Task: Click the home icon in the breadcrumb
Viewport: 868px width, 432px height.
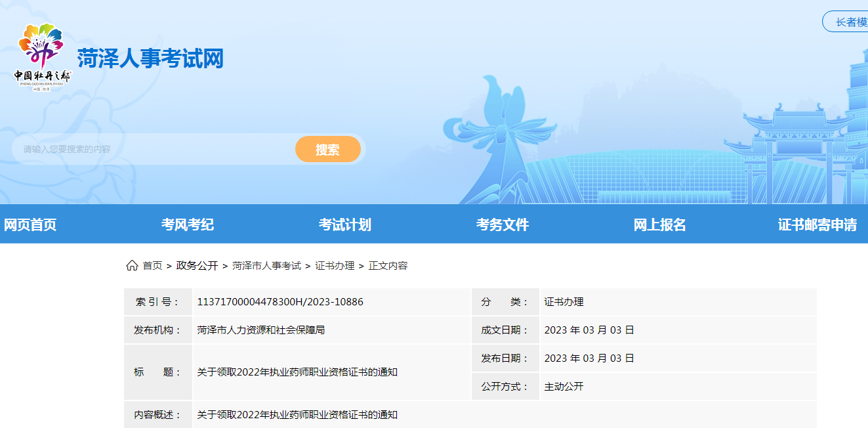Action: click(132, 265)
